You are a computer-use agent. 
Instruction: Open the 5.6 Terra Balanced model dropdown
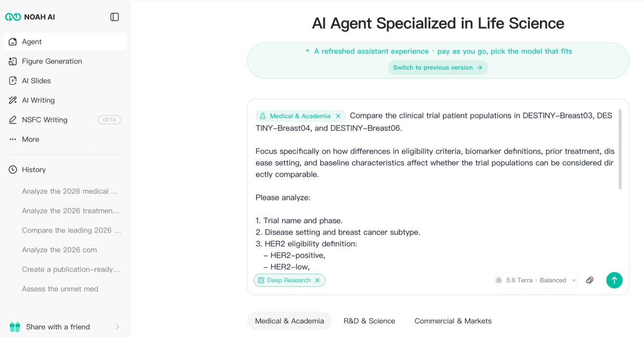point(536,280)
